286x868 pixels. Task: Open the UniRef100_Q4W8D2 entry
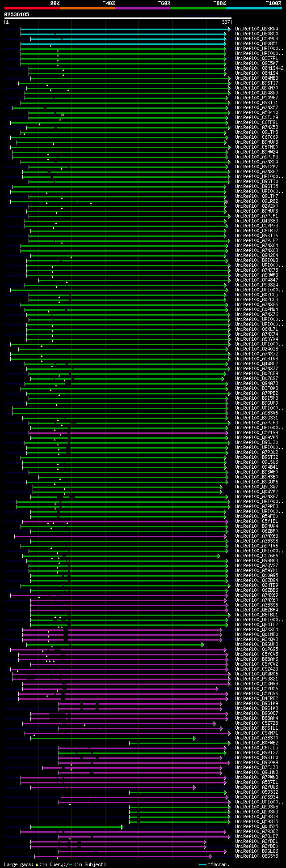click(257, 364)
